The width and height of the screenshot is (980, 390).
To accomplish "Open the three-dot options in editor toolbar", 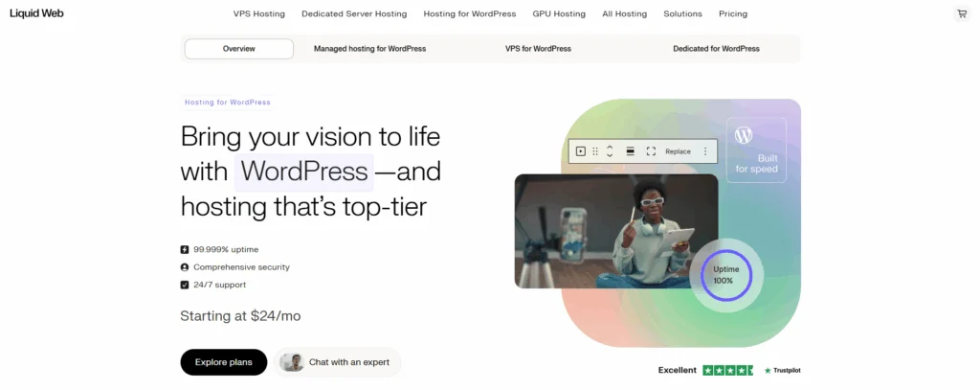I will point(705,151).
